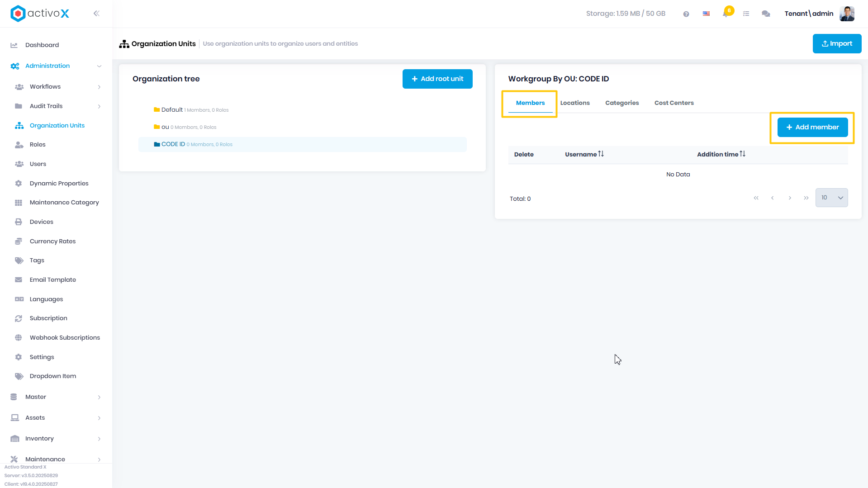This screenshot has width=868, height=488.
Task: Click the Email Template envelope icon
Action: 19,280
